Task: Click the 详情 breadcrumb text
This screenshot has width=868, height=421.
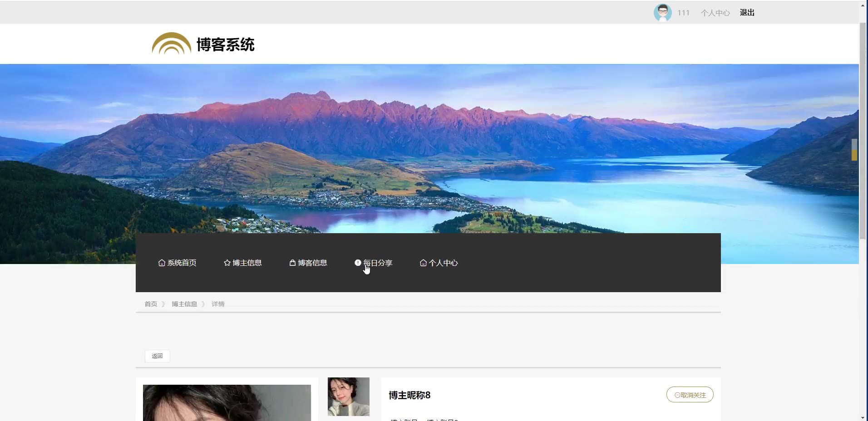Action: (x=218, y=304)
